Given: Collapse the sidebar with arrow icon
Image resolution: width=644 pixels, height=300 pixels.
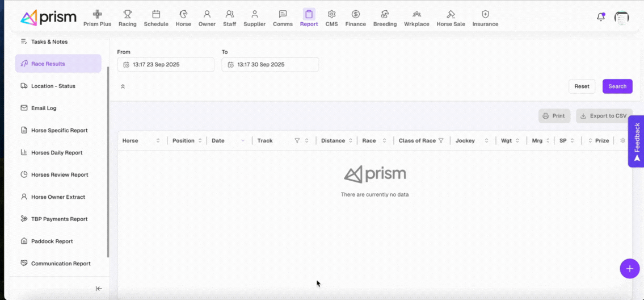Looking at the screenshot, I should 99,289.
